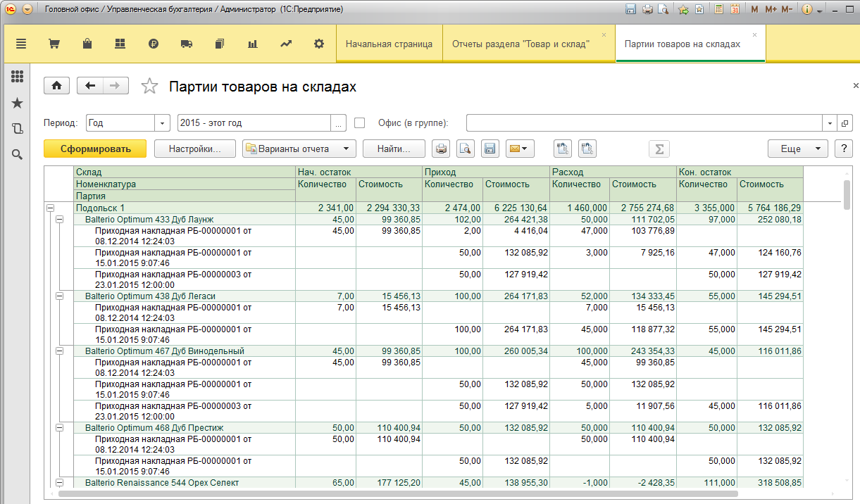Image resolution: width=860 pixels, height=504 pixels.
Task: Open the gear settings section
Action: (319, 44)
